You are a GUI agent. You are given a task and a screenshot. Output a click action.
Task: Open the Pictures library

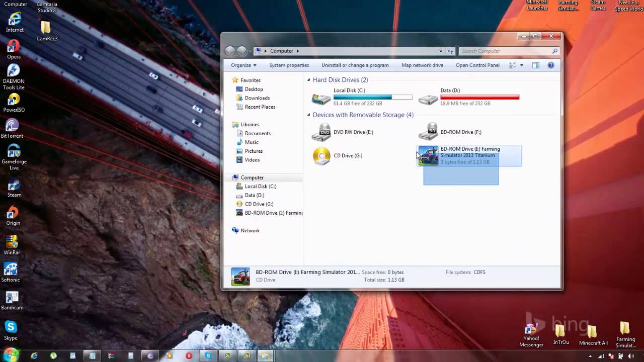pos(254,151)
